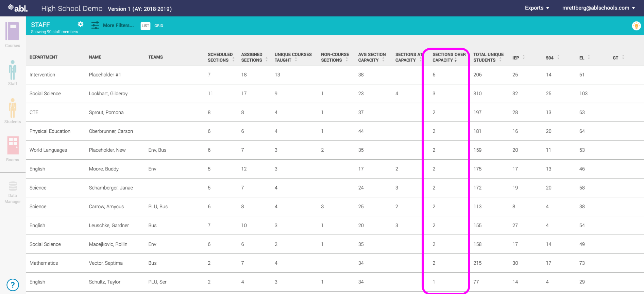This screenshot has height=294, width=644.
Task: Click the help question mark icon
Action: tap(13, 285)
